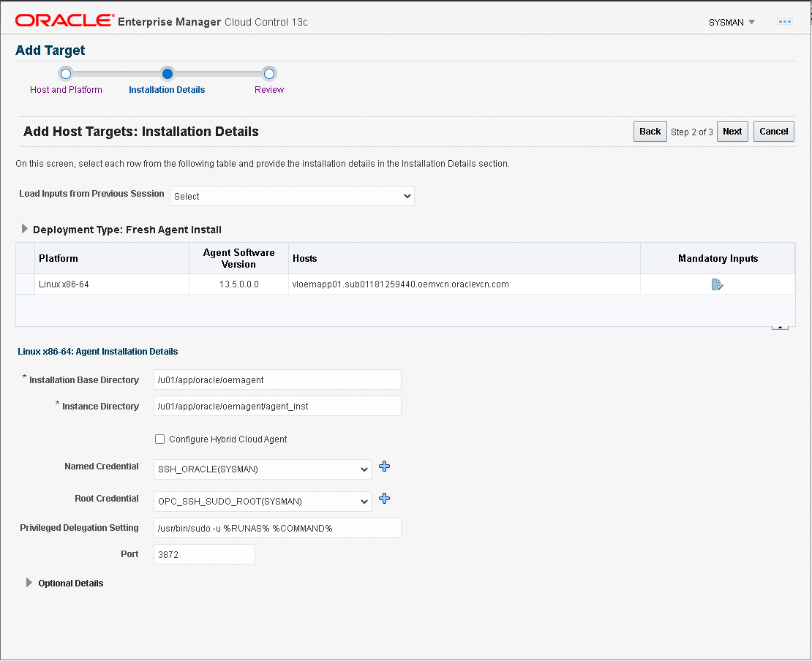This screenshot has width=812, height=661.
Task: Add a new Named Credential via plus icon
Action: [384, 466]
